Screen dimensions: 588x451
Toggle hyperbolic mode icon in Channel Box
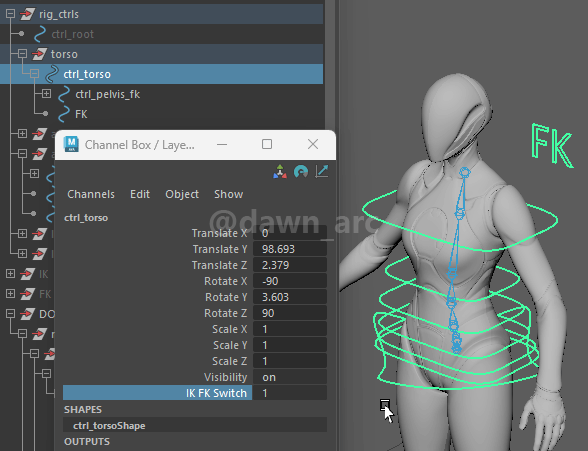point(322,172)
